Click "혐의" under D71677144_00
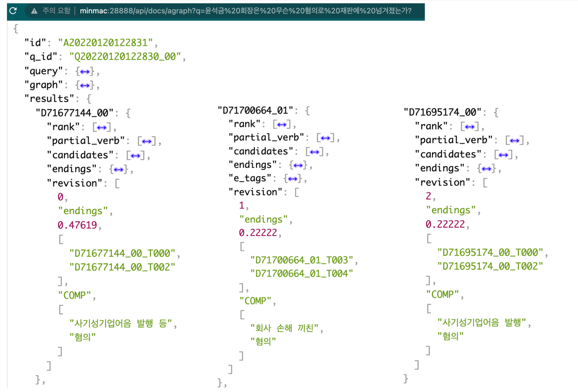This screenshot has height=392, width=578. tap(83, 337)
